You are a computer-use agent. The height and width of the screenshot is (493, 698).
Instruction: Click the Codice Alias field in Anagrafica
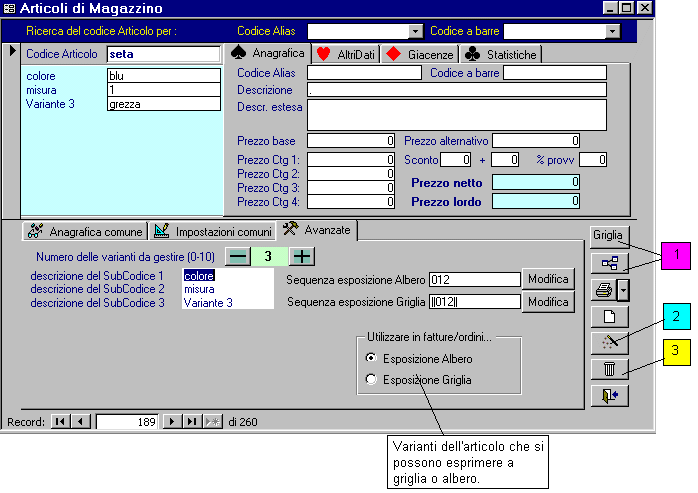click(364, 73)
